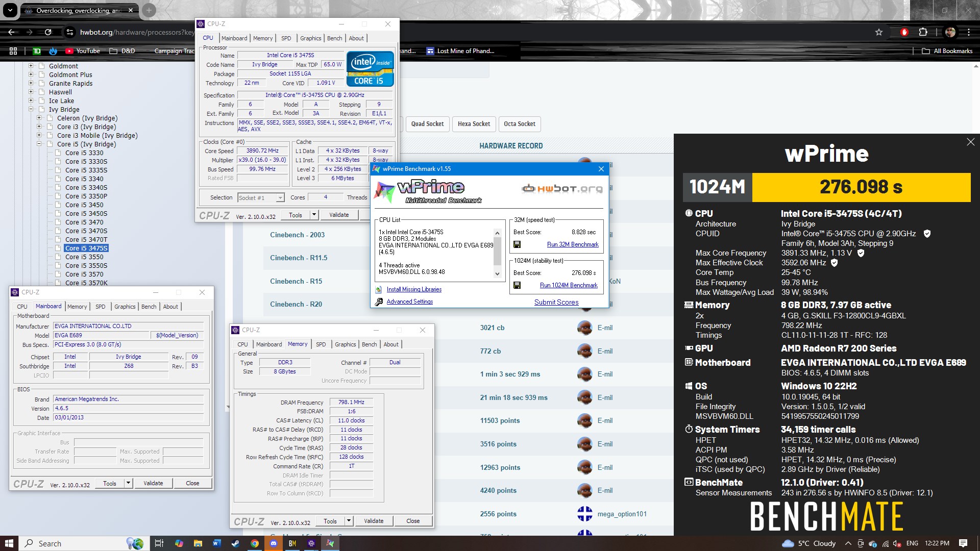Open the apps grid in the bookmarks bar
The image size is (980, 551).
pos(13,51)
